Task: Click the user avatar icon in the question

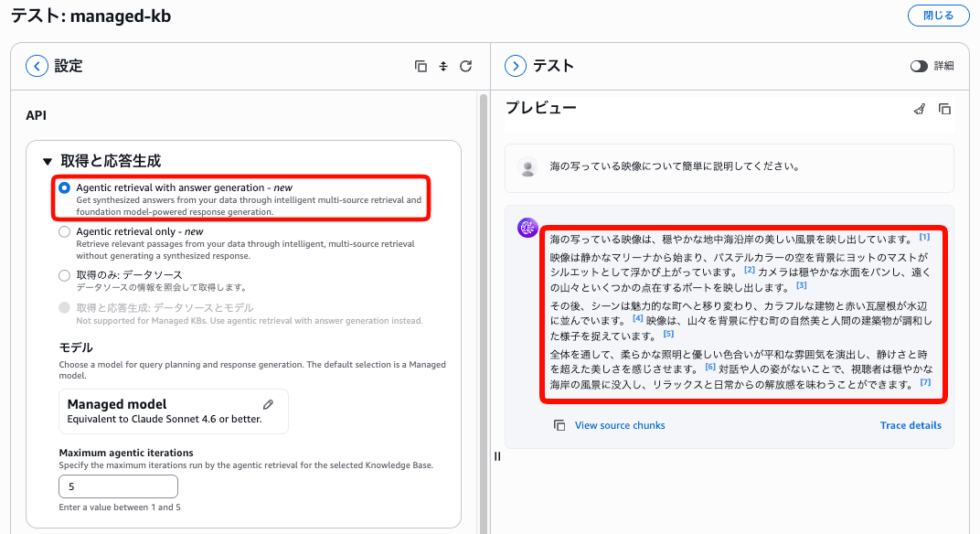Action: [x=528, y=167]
